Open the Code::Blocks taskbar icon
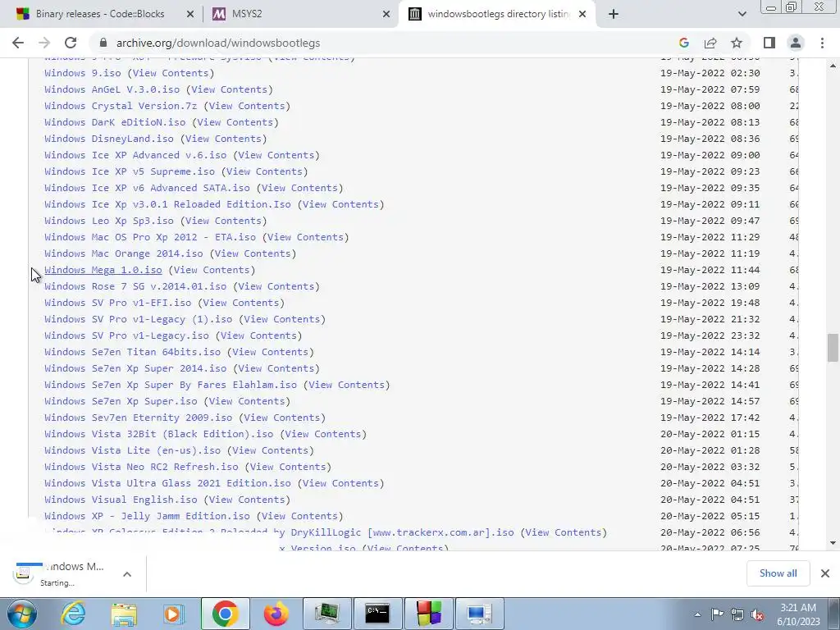 [x=428, y=614]
